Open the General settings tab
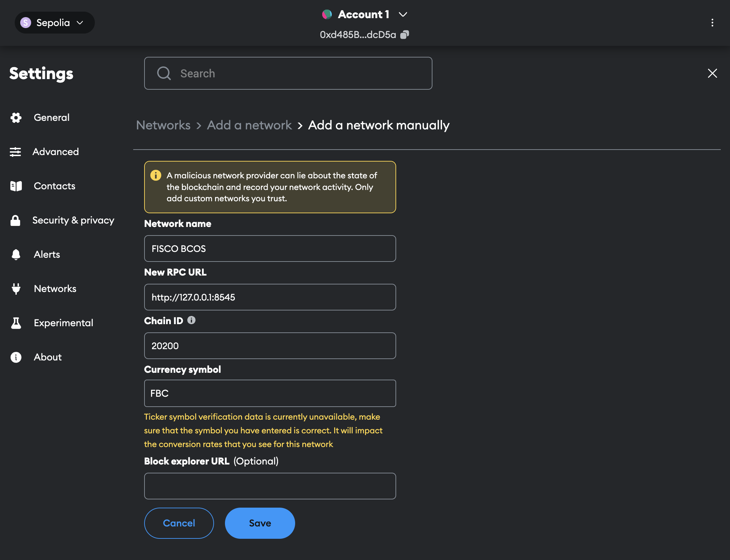The image size is (730, 560). [51, 117]
